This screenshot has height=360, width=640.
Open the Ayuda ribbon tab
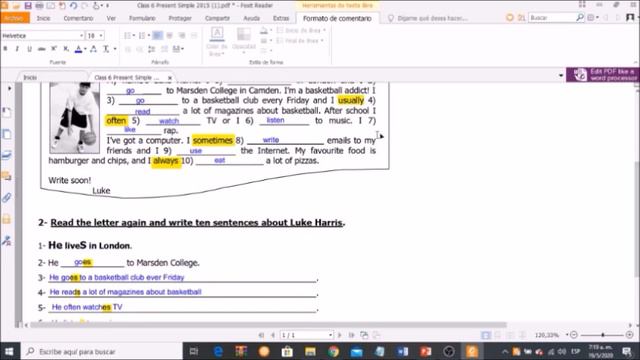251,18
